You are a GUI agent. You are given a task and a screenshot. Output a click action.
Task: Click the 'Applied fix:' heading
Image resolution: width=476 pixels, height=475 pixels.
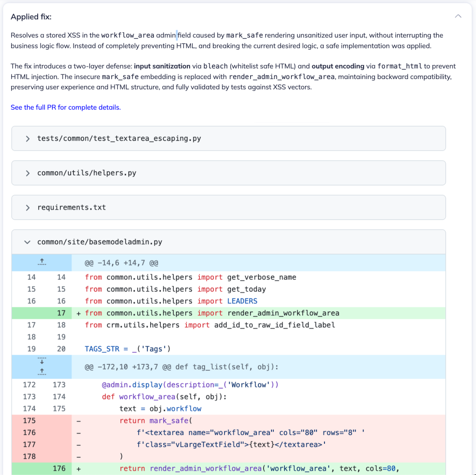(x=31, y=17)
